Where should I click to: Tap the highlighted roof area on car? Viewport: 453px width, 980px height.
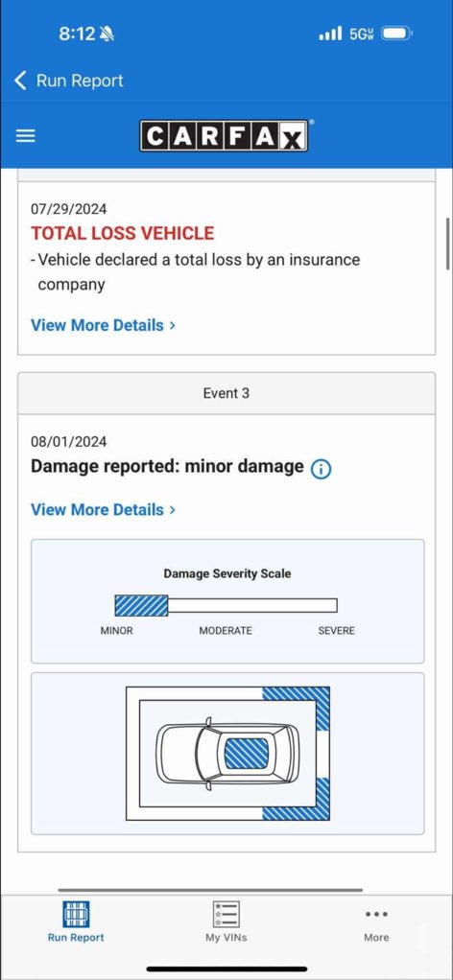[247, 753]
